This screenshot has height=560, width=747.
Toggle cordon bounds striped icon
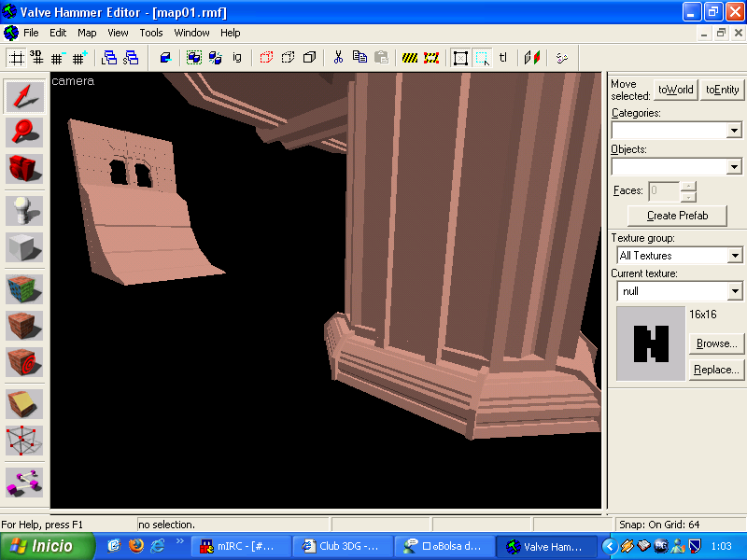410,58
